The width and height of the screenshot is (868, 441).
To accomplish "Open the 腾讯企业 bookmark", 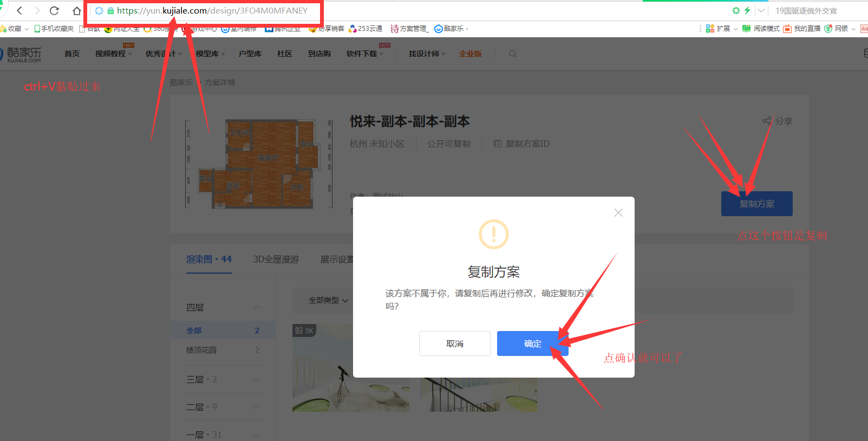I will point(283,29).
